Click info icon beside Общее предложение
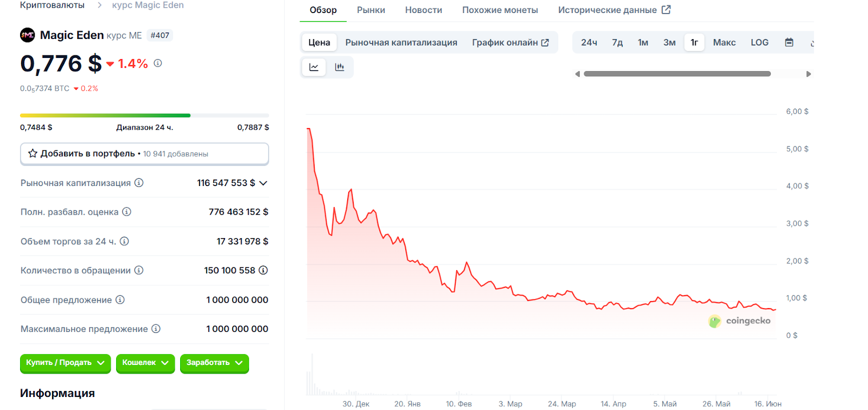 [120, 299]
